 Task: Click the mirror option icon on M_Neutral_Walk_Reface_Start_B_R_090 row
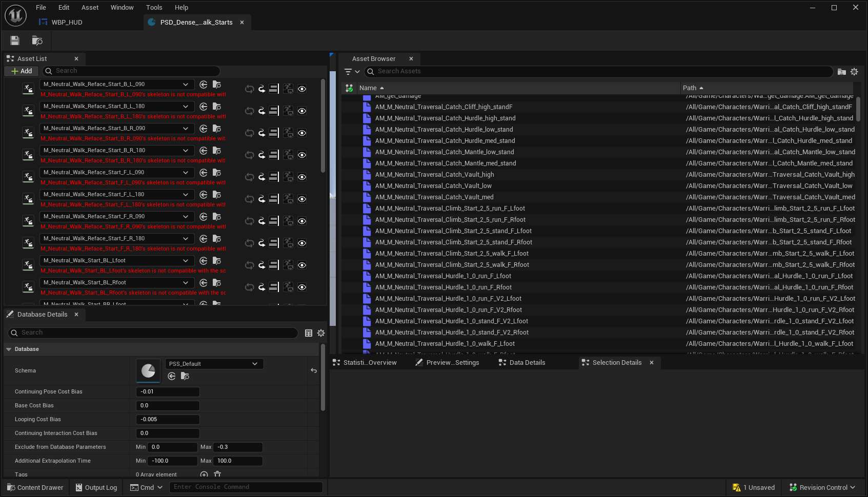(274, 133)
